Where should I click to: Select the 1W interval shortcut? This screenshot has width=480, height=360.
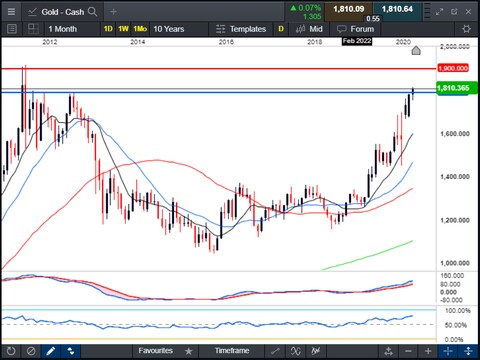[x=123, y=29]
